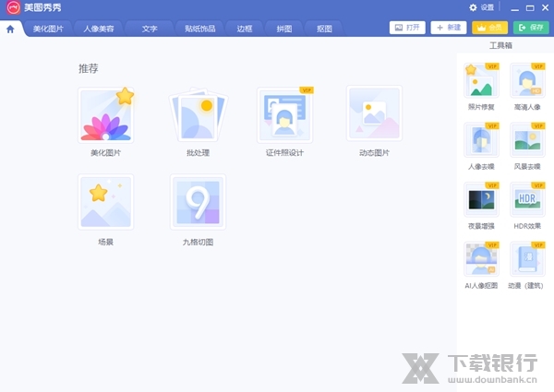
Task: Switch to 人像美容 tab
Action: (99, 29)
